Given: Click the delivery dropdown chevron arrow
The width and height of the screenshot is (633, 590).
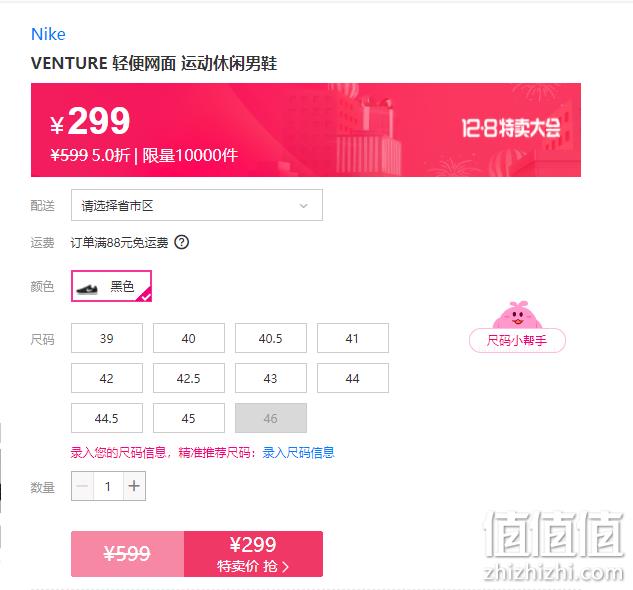Looking at the screenshot, I should [304, 206].
